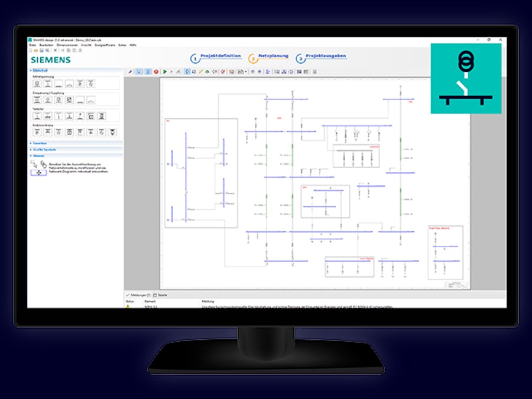Screen dimensions: 532x399
Task: Click the green run/calculate arrow in the toolbar
Action: click(x=164, y=72)
